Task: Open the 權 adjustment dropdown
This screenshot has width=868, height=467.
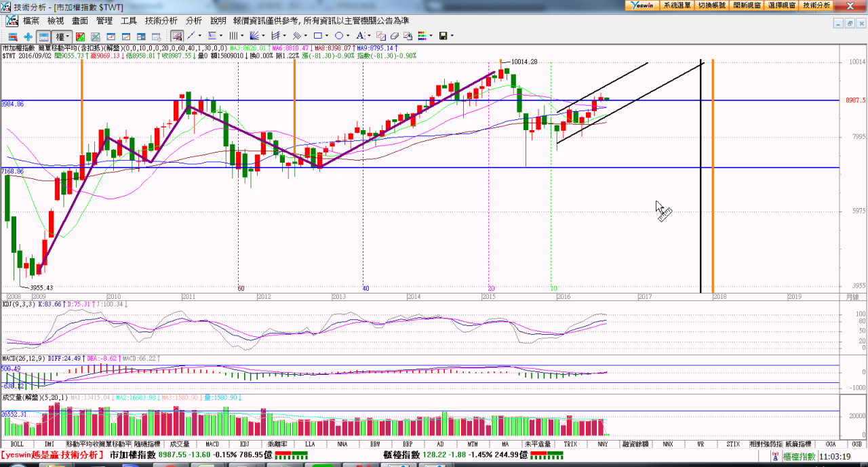Action: [x=62, y=36]
